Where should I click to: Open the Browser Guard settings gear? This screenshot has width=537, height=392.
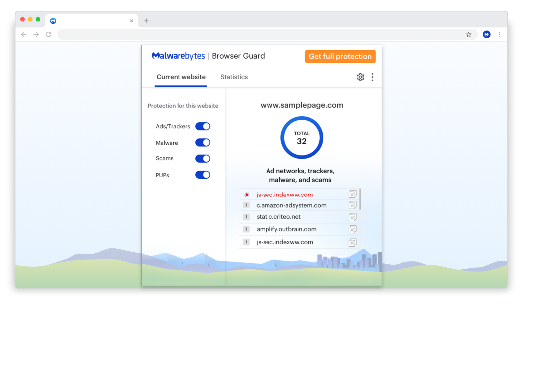(360, 77)
